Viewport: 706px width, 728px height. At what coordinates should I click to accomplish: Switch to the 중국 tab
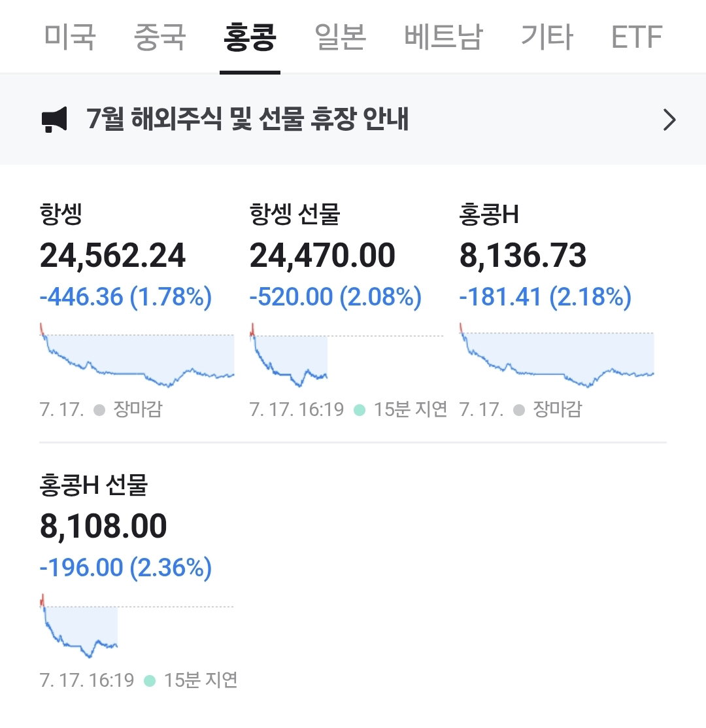tap(160, 37)
